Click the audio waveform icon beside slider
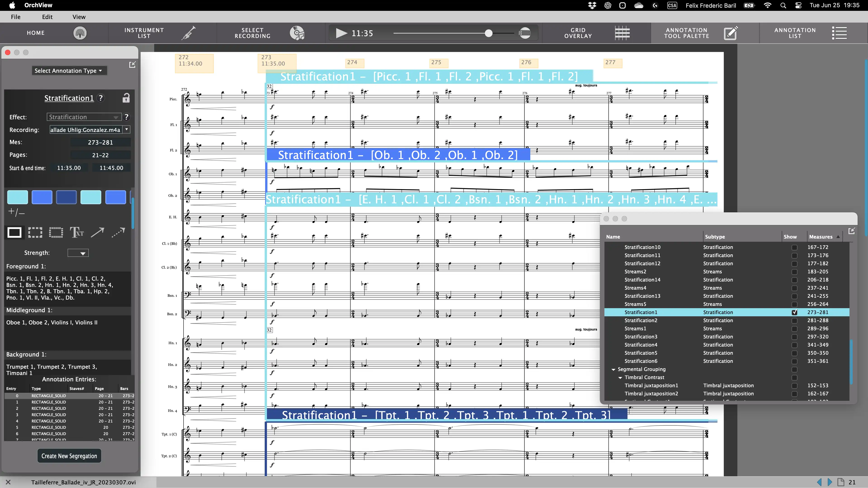Screen dimensions: 868x488 tap(525, 33)
